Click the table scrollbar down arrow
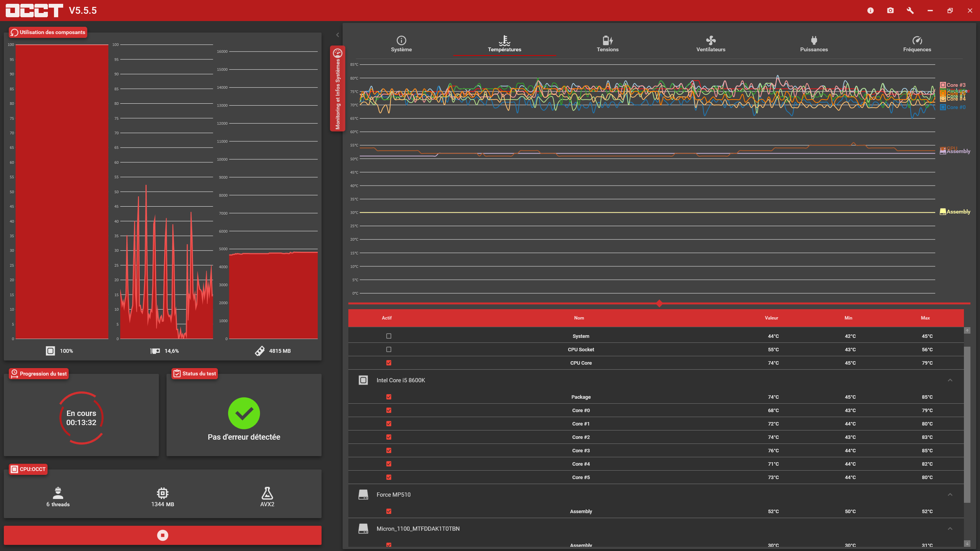Screen dimensions: 980x551 pos(967,543)
